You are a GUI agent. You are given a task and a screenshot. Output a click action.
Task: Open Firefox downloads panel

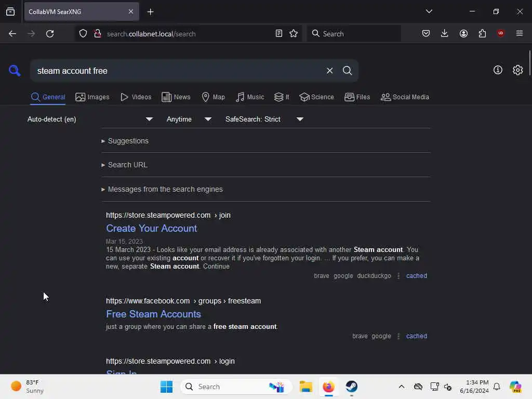click(445, 33)
